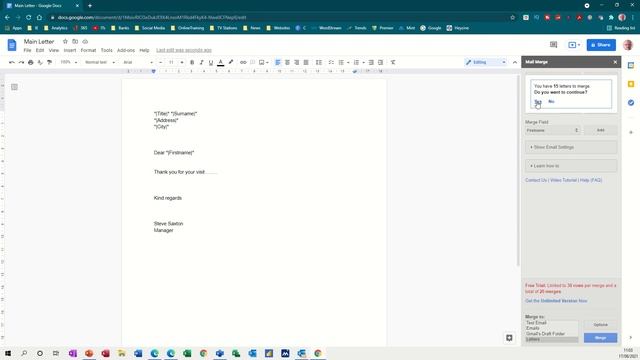
Task: Open the Keep notes side panel icon
Action: [631, 84]
